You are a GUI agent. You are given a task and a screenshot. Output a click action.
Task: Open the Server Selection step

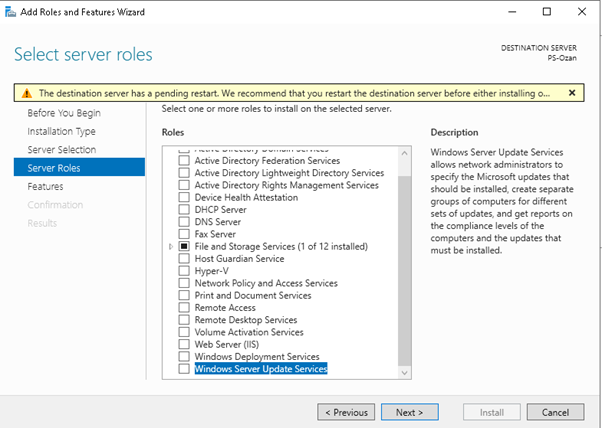tap(61, 149)
